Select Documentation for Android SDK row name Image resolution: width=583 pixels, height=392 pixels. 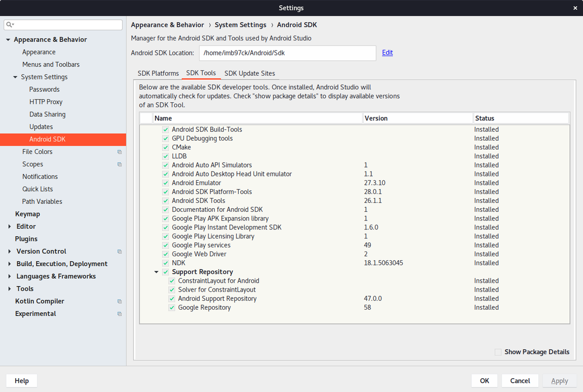coord(217,210)
